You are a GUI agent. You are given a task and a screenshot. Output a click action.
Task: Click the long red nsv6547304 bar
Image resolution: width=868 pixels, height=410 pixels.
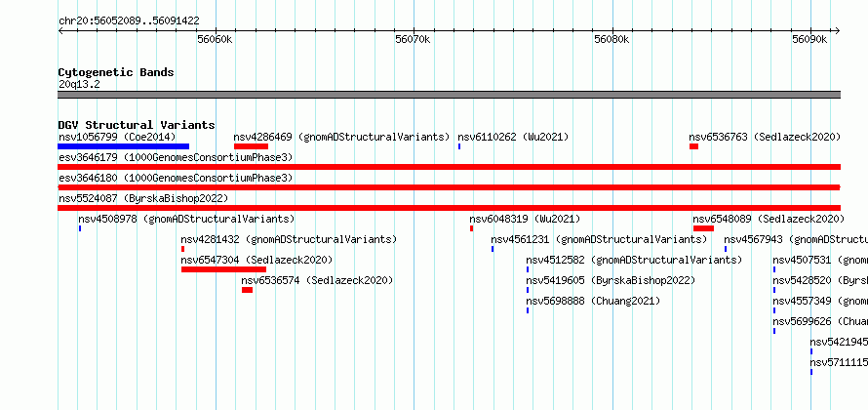[x=223, y=269]
